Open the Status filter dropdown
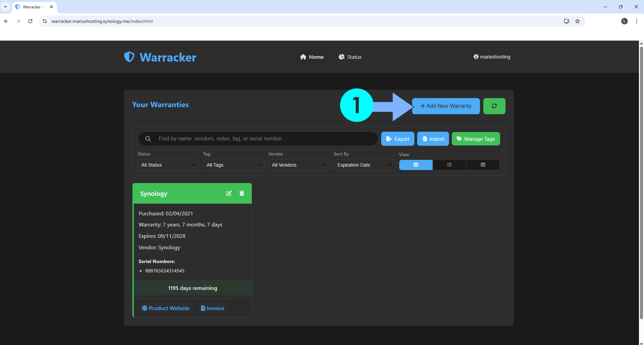This screenshot has height=345, width=644. pos(168,165)
